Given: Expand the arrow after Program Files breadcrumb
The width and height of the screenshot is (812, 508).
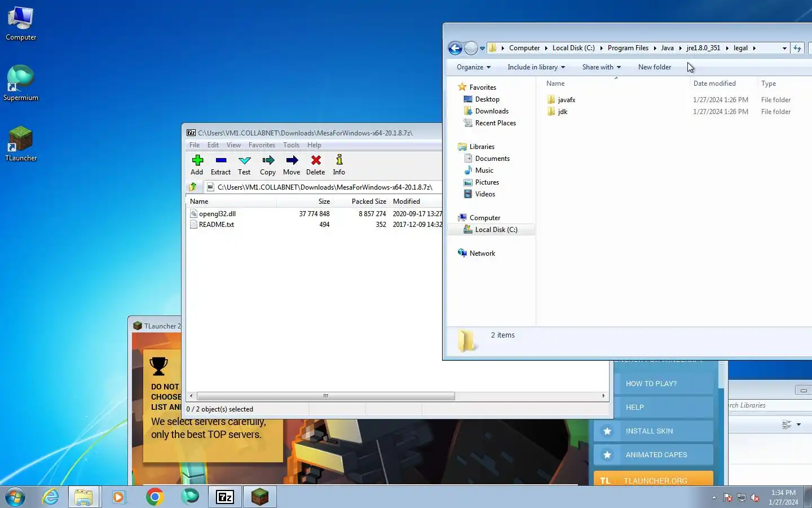Looking at the screenshot, I should click(x=655, y=49).
